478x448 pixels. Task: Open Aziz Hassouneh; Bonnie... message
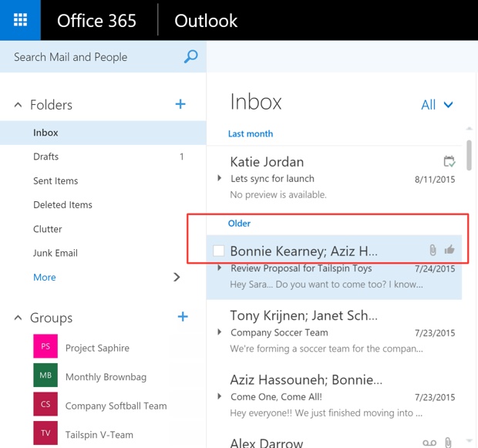tap(334, 396)
